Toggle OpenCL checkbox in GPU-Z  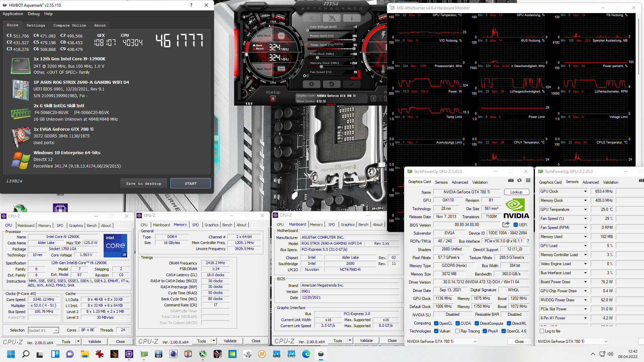pos(436,323)
